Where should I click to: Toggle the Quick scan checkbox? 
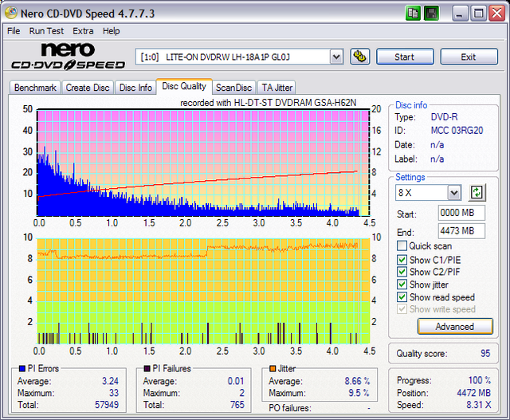click(x=402, y=245)
